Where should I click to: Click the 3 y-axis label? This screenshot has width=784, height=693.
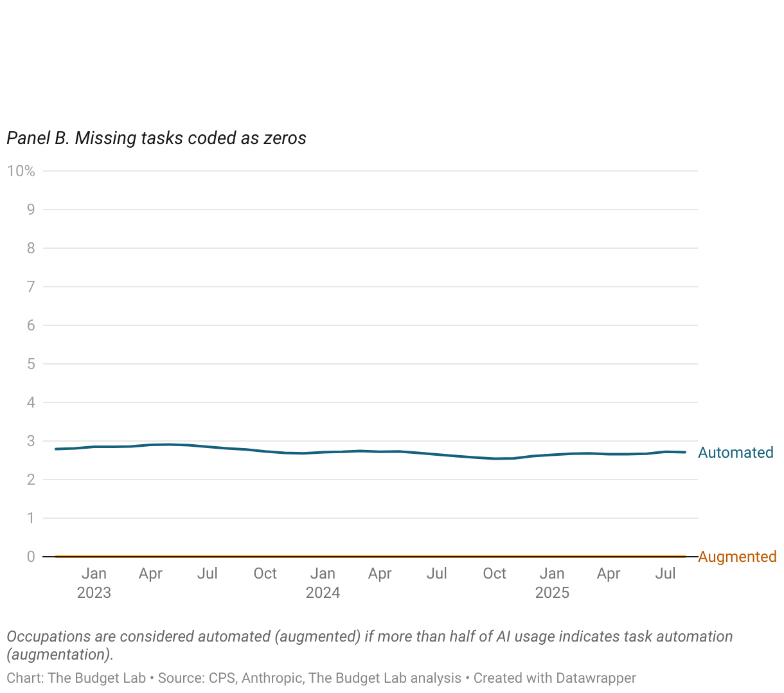coord(30,441)
